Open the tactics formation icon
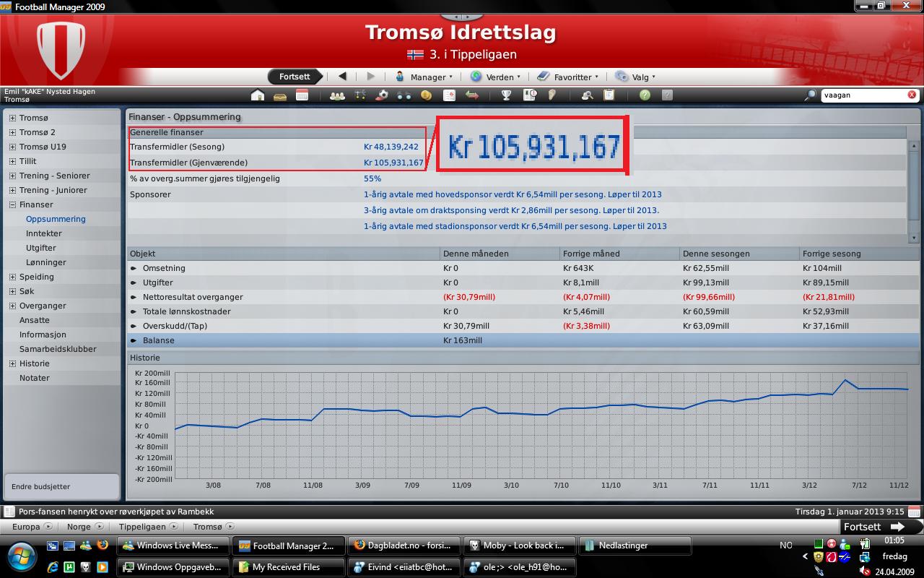 [360, 95]
